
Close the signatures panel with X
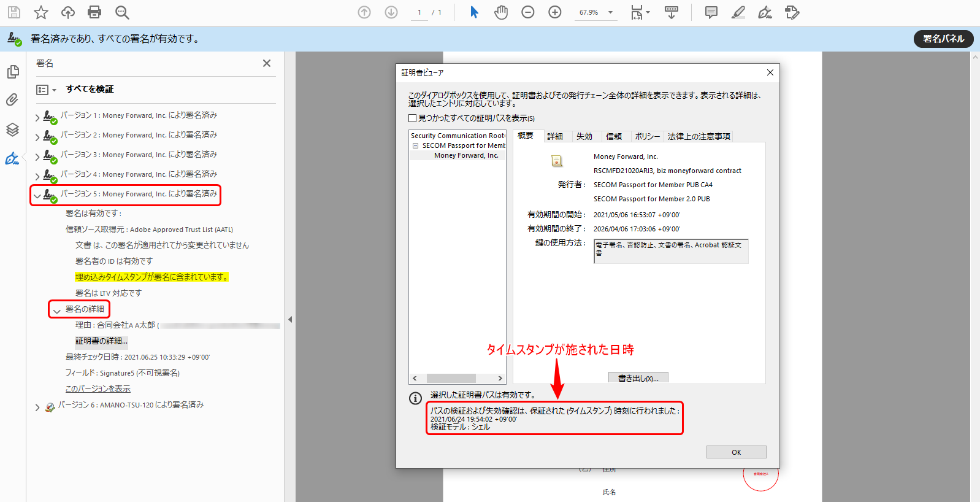[267, 63]
